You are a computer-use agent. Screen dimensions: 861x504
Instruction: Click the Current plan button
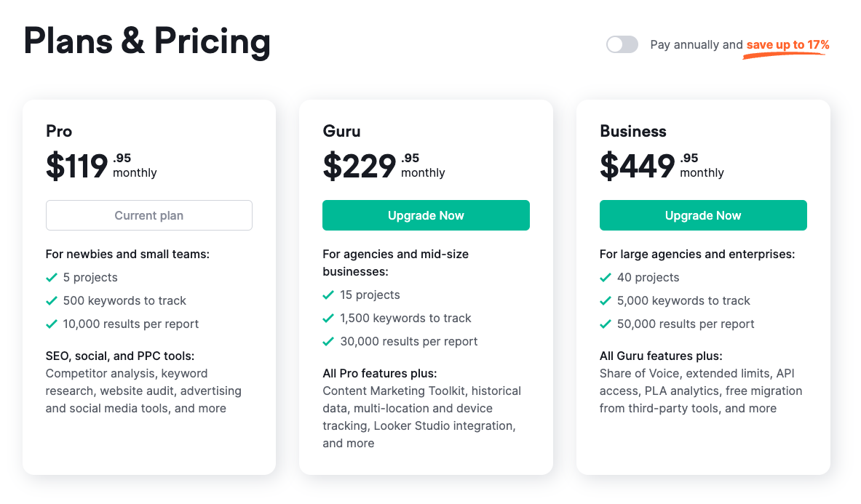pos(149,215)
